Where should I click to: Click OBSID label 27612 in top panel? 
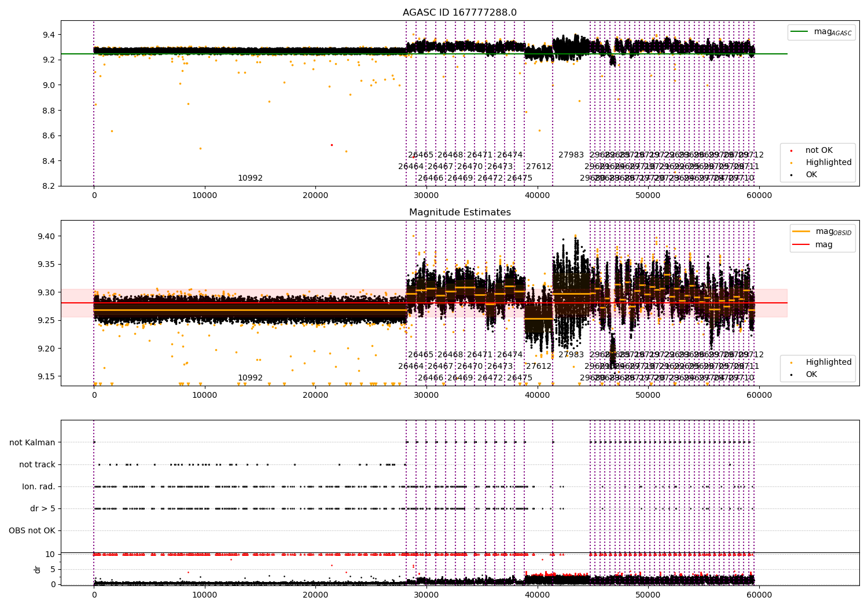click(539, 167)
